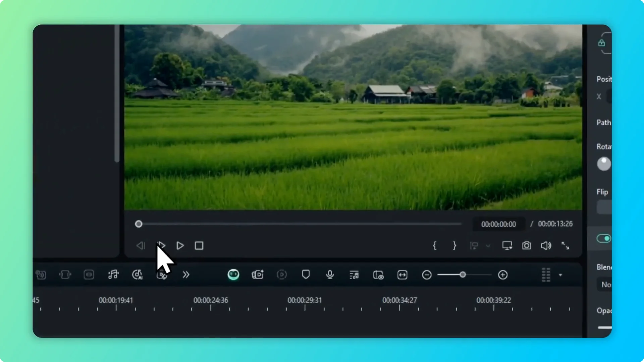
Task: Click the timeline ruler at 00:00:24:36
Action: click(211, 300)
